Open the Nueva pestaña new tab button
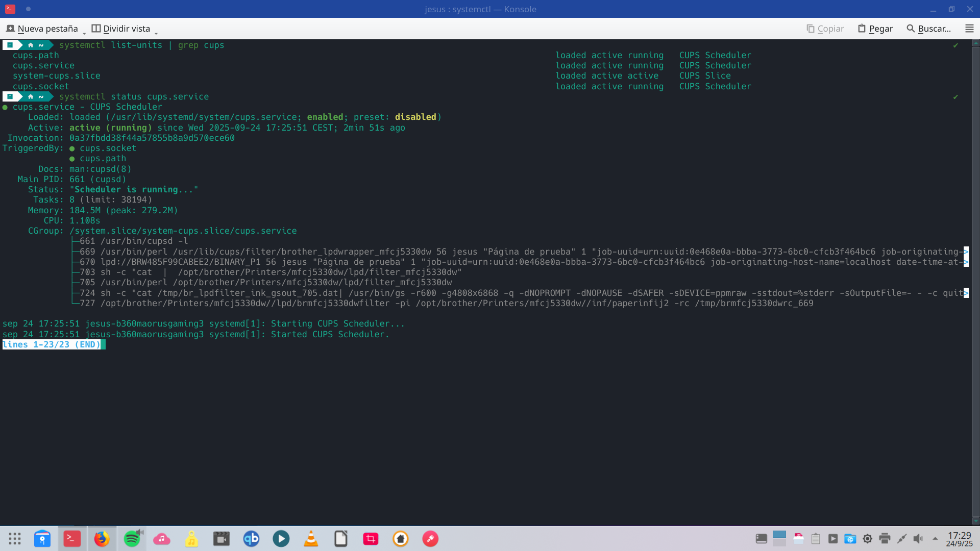The width and height of the screenshot is (980, 551). [42, 29]
